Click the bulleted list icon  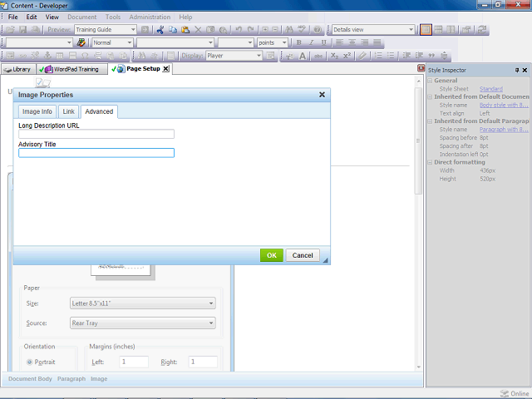(x=391, y=56)
